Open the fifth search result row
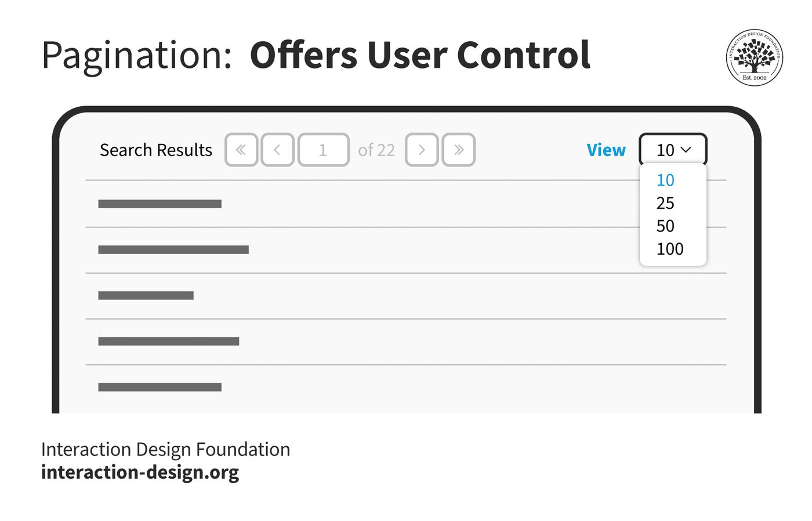The image size is (812, 521). (406, 388)
